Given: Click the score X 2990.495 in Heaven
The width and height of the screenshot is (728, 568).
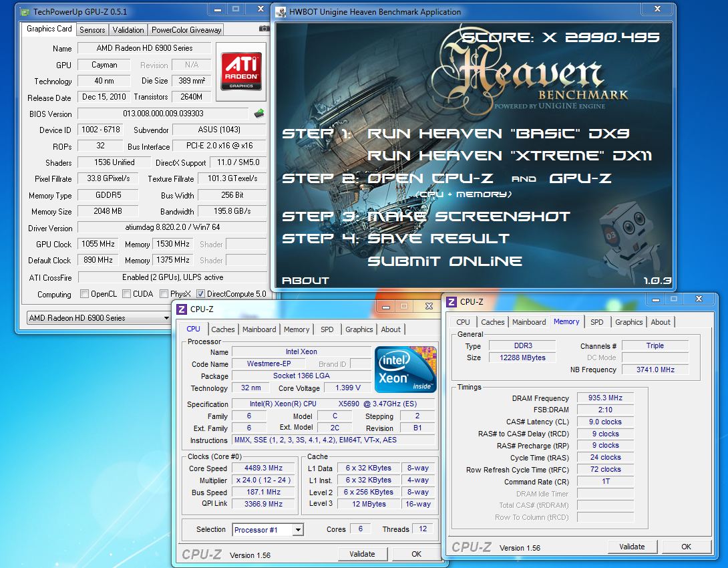Looking at the screenshot, I should point(560,37).
